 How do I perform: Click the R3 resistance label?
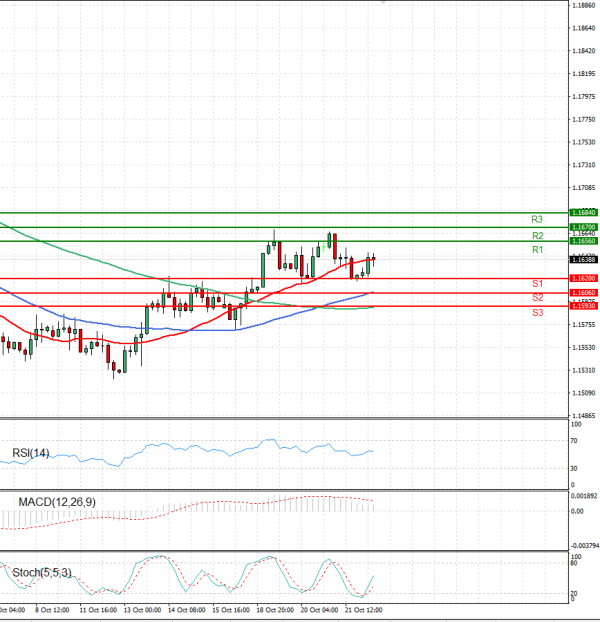click(537, 219)
